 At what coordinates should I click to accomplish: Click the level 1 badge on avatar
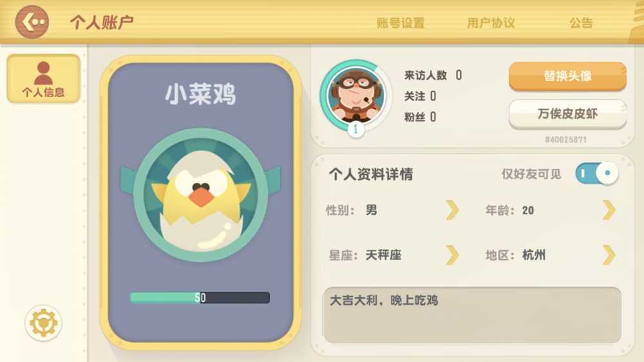pos(355,129)
